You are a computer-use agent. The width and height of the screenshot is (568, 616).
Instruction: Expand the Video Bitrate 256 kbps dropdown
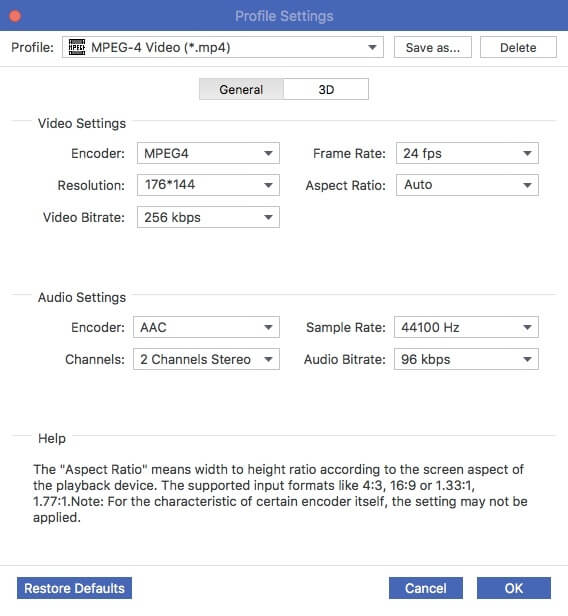[208, 217]
